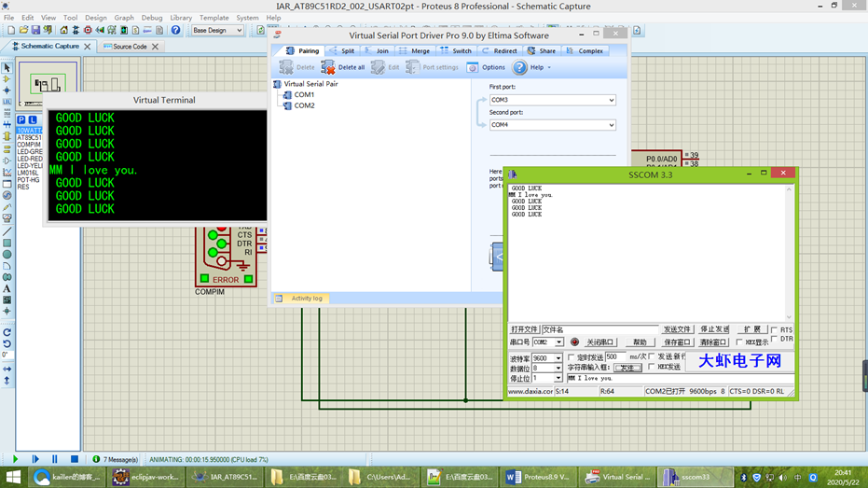Click the 'P' pick devices button
The height and width of the screenshot is (488, 868).
[21, 119]
